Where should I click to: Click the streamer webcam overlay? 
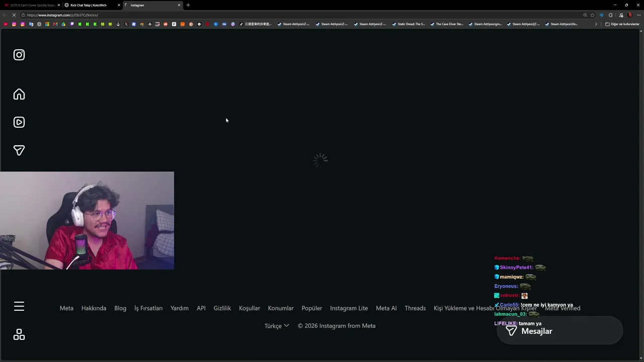[87, 221]
